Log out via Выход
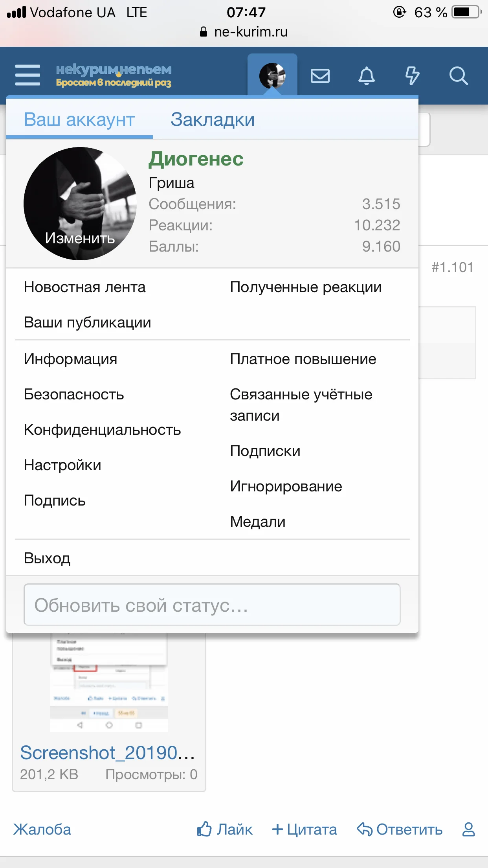 (47, 559)
